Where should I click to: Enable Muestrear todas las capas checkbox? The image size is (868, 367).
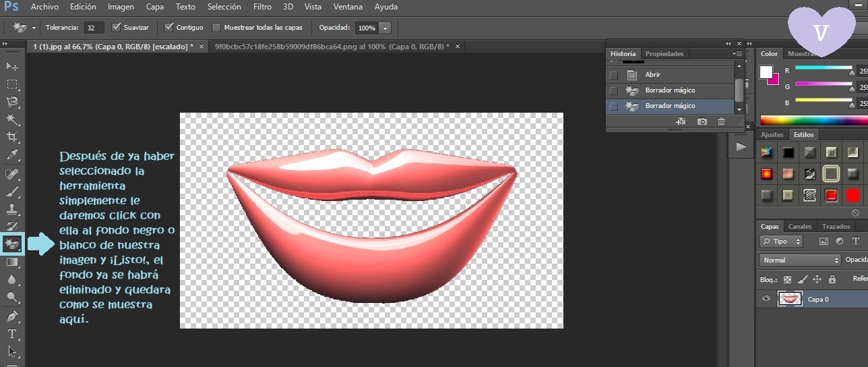(x=216, y=28)
